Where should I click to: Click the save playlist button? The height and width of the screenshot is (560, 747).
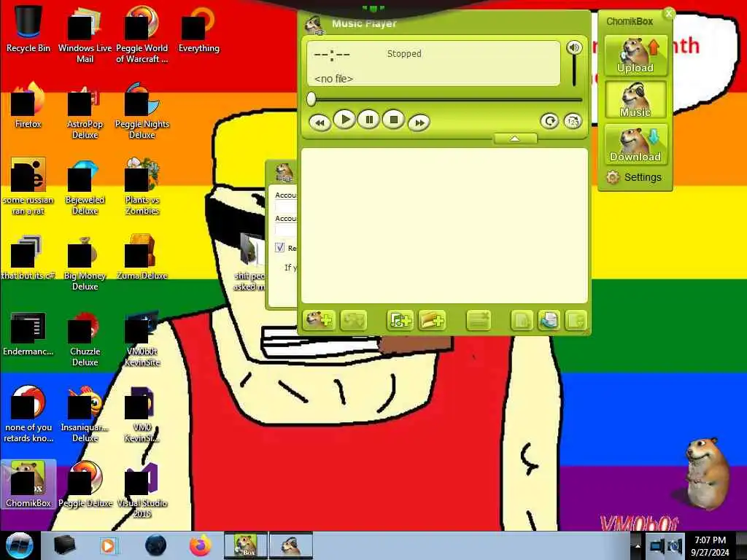click(x=576, y=321)
